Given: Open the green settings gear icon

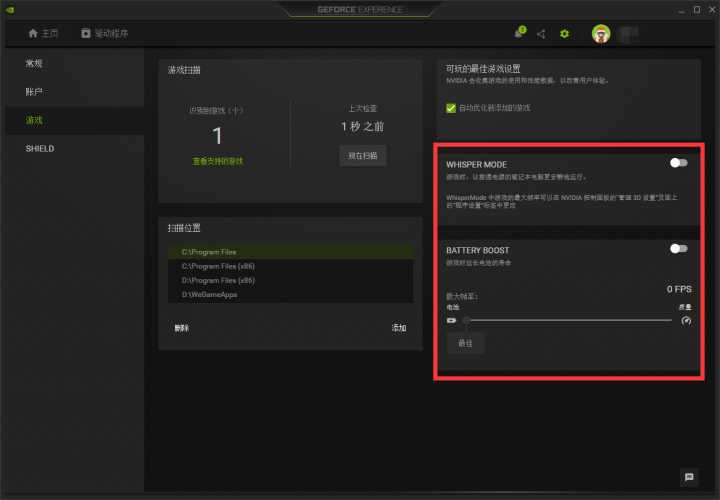Looking at the screenshot, I should click(564, 34).
